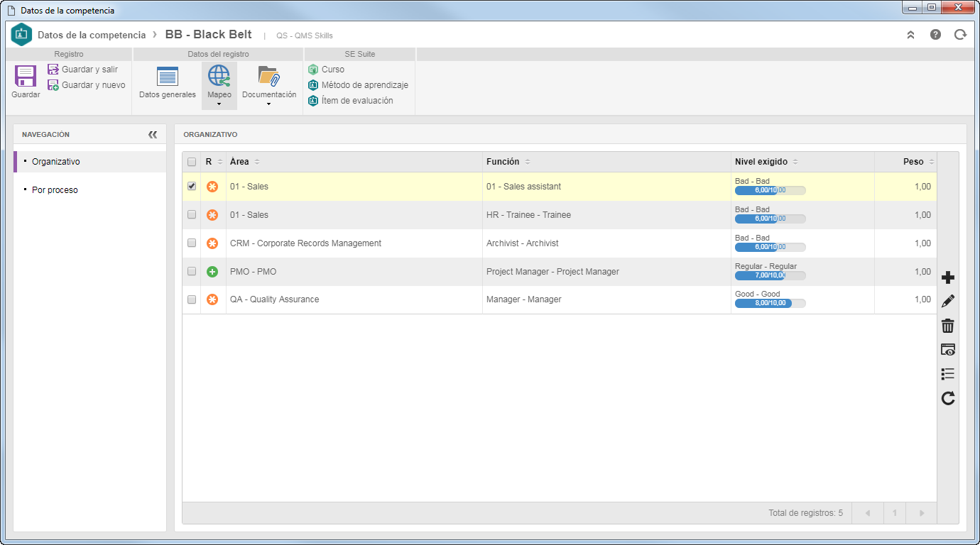
Task: Collapse the Navegación panel
Action: tap(153, 134)
